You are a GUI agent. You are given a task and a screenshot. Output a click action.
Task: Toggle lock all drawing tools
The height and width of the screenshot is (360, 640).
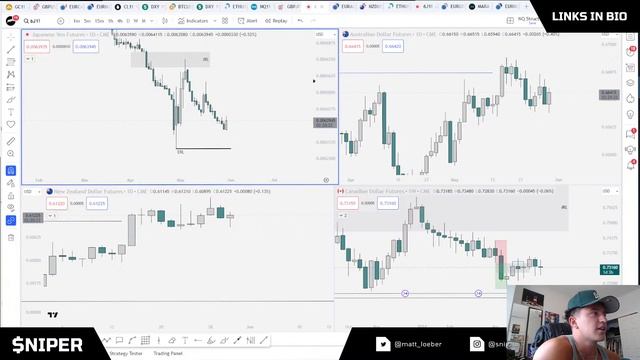coord(11,196)
